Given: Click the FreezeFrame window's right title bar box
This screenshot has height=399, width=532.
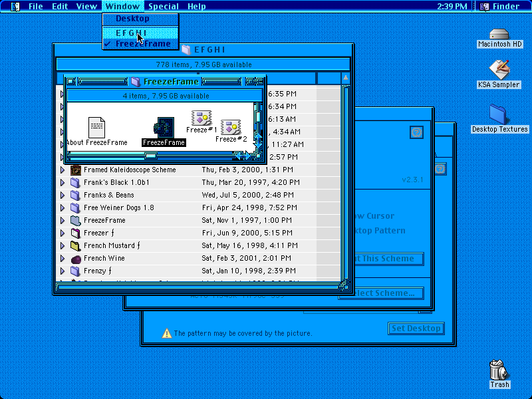Looking at the screenshot, I should tap(255, 81).
